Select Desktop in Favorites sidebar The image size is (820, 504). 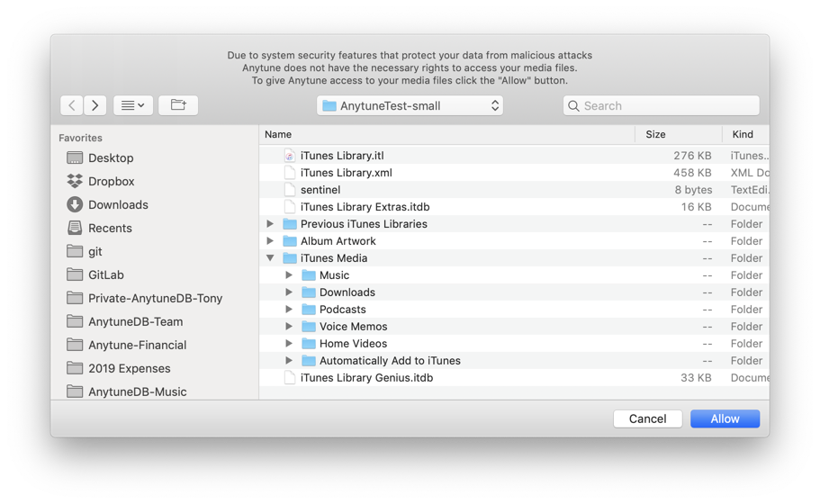pyautogui.click(x=111, y=157)
